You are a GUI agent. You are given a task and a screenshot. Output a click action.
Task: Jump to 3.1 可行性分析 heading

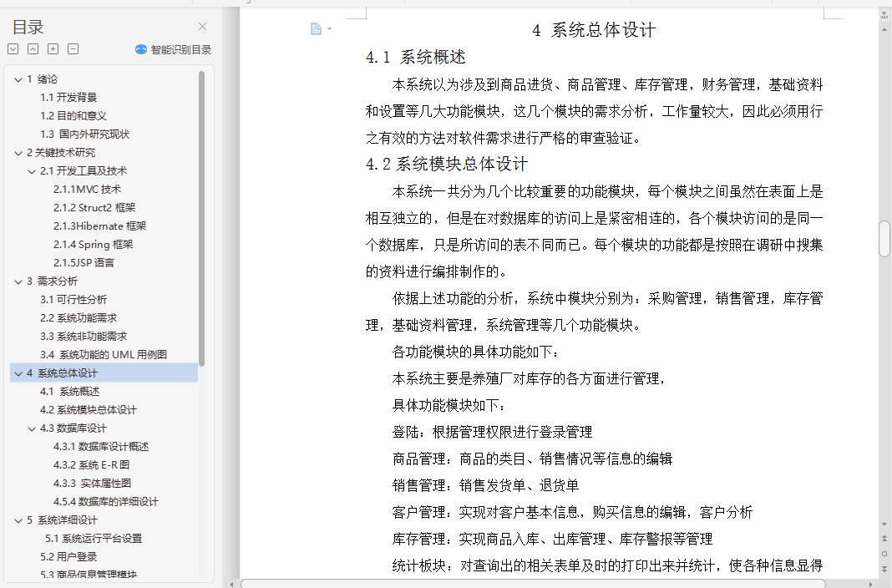tap(73, 300)
